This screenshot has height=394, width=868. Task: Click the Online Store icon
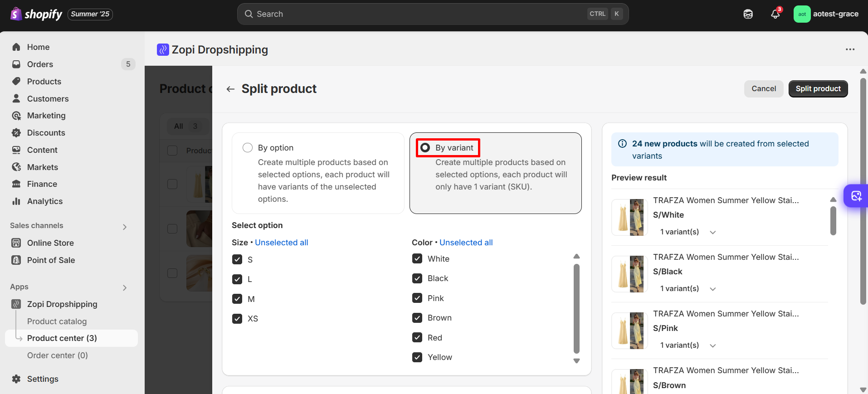click(x=16, y=243)
